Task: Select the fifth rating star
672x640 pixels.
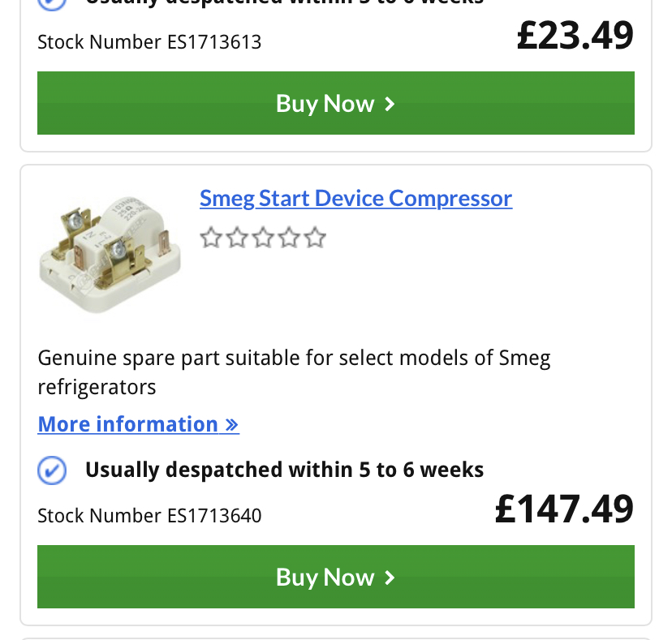Action: pyautogui.click(x=315, y=238)
